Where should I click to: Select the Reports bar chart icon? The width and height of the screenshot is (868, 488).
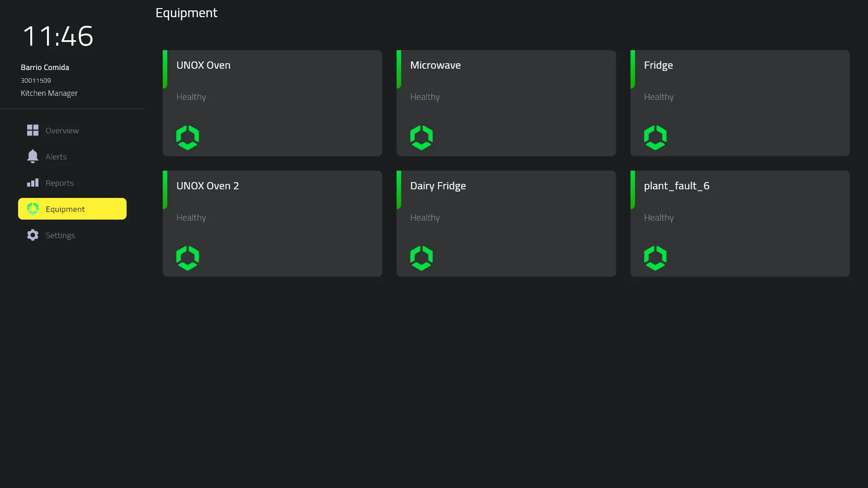click(32, 183)
